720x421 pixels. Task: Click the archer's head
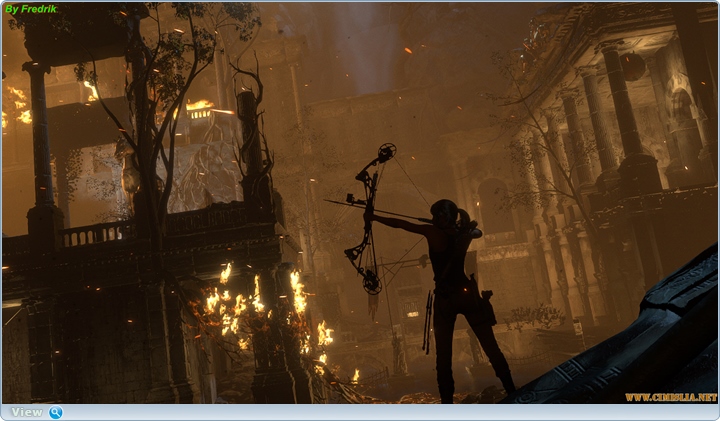445,212
